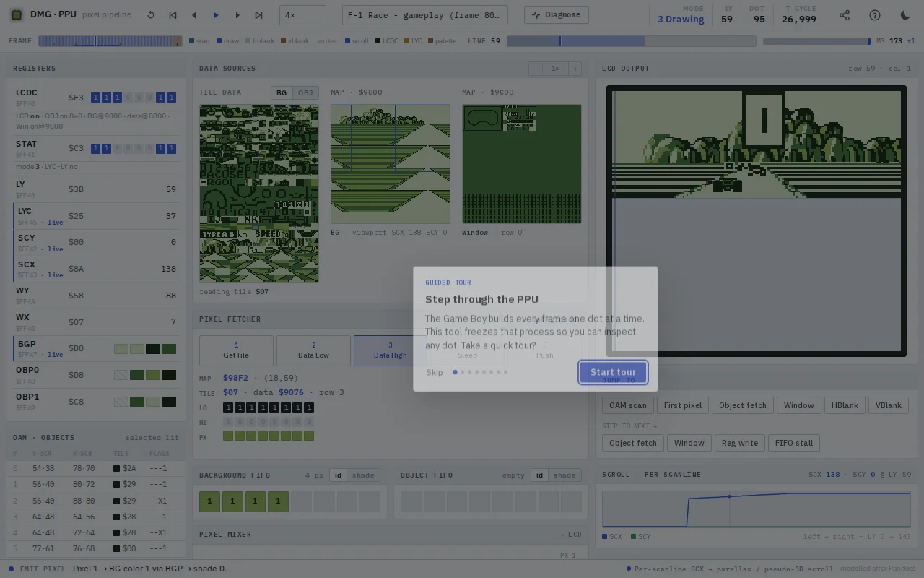Click the +1 indicator beside 173
Screen dimensions: 924x578
(x=911, y=41)
